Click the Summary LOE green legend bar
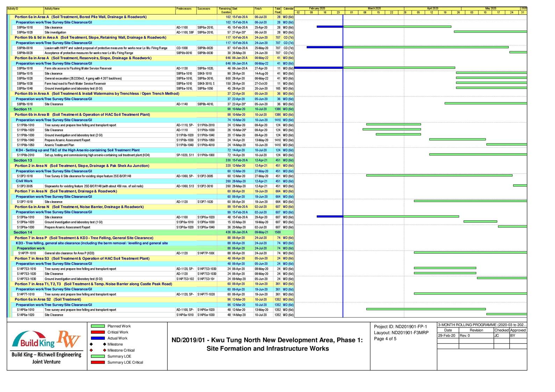The image size is (555, 392). click(x=98, y=356)
